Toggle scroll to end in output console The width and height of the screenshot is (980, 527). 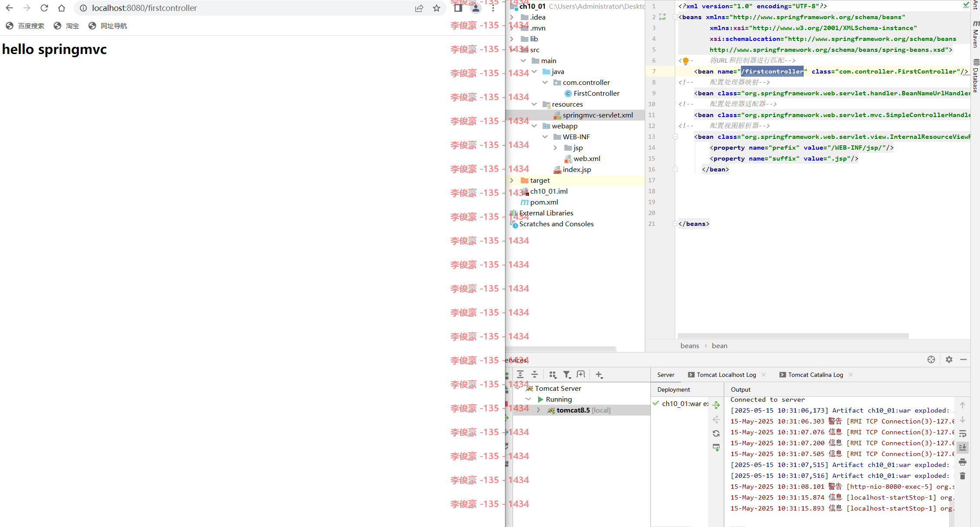coord(963,447)
